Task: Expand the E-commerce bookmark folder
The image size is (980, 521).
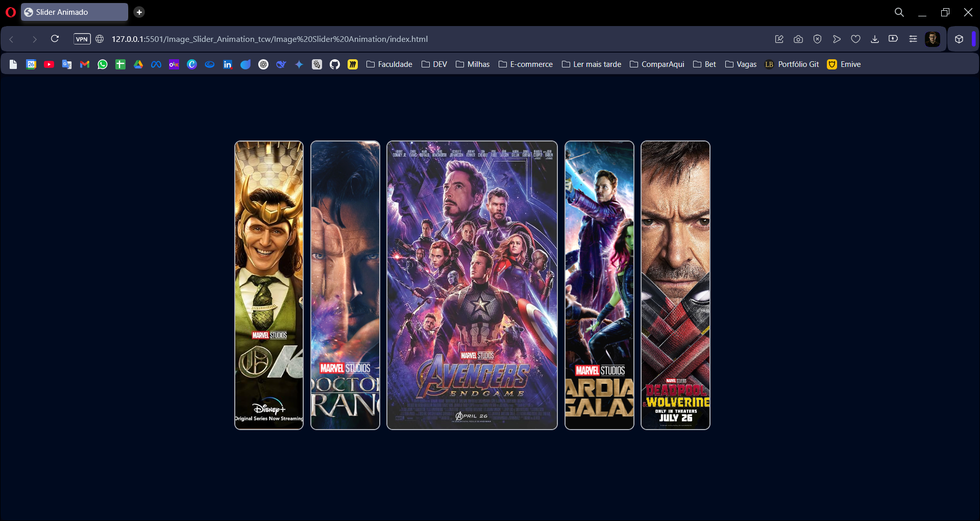Action: [x=526, y=64]
